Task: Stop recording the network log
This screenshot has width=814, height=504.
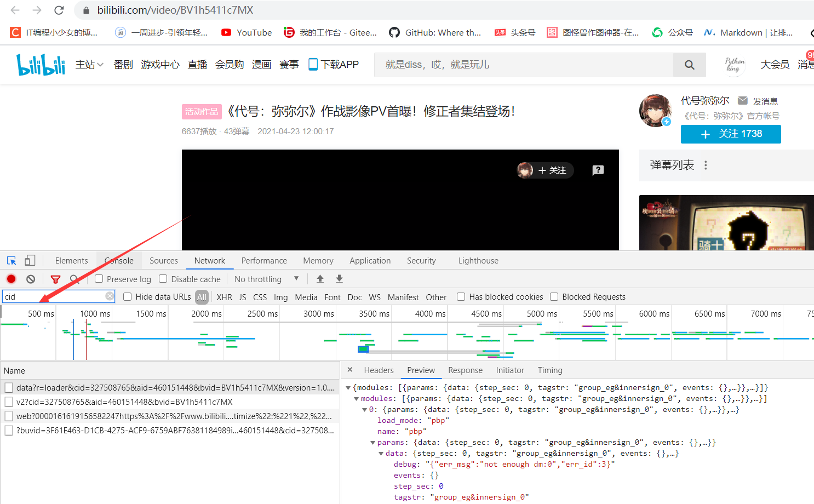Action: (x=11, y=279)
